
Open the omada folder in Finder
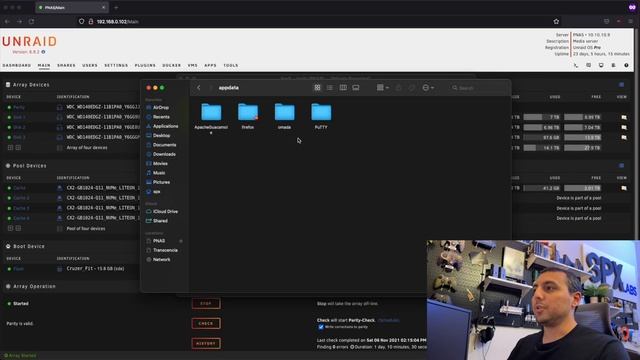pos(284,112)
